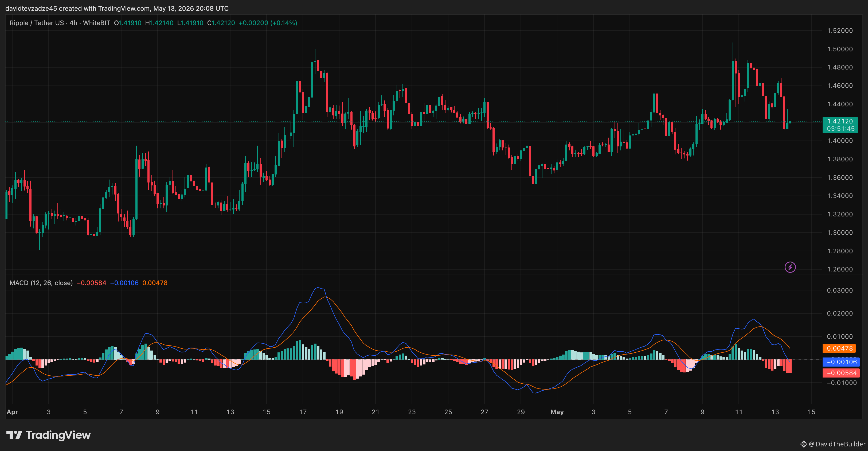The width and height of the screenshot is (868, 451).
Task: Click the close price C1.42120 in header
Action: tap(221, 23)
